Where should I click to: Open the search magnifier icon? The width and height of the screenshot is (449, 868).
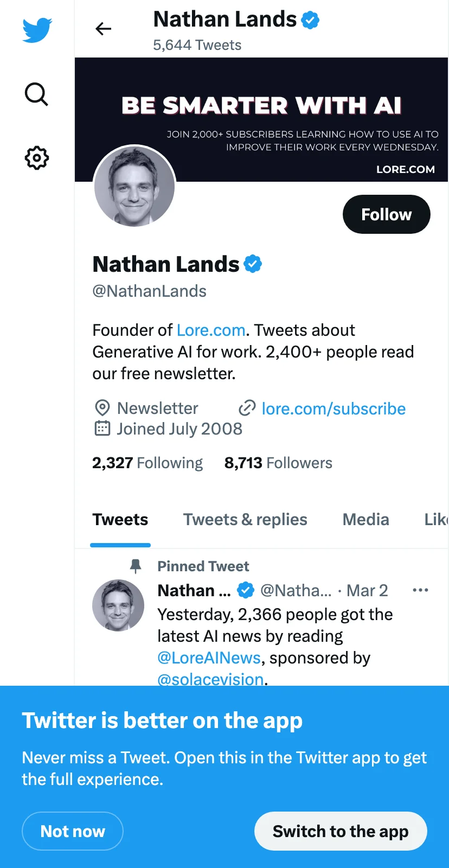37,94
